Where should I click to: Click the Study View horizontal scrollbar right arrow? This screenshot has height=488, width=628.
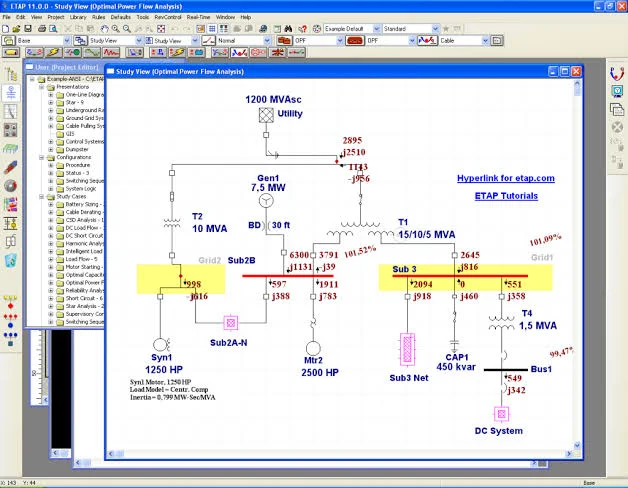pyautogui.click(x=569, y=454)
